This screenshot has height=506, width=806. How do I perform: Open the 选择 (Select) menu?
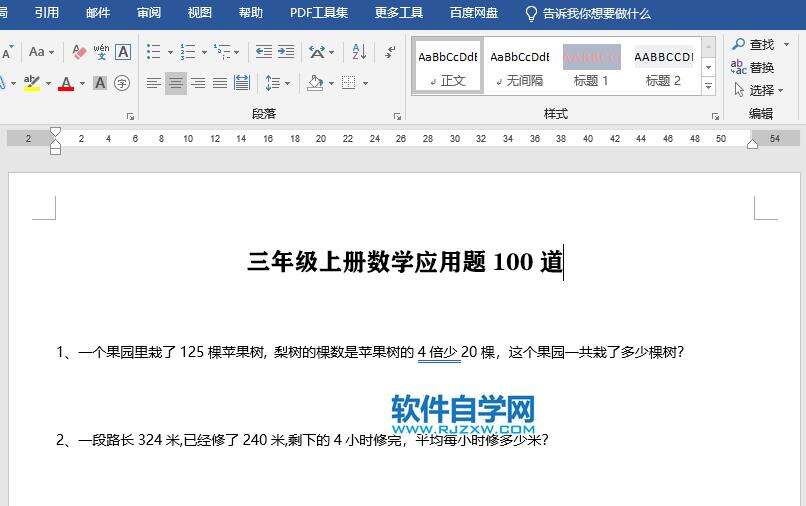[x=759, y=91]
